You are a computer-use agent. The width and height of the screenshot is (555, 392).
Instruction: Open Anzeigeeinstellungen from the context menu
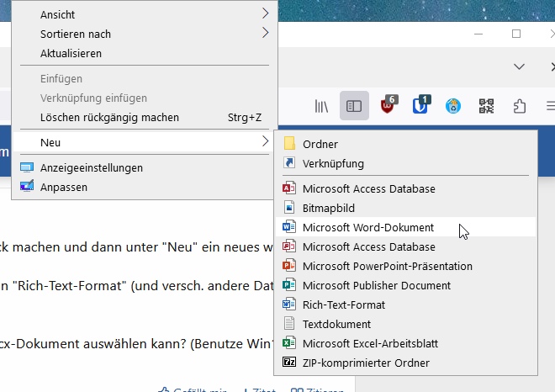pyautogui.click(x=145, y=167)
